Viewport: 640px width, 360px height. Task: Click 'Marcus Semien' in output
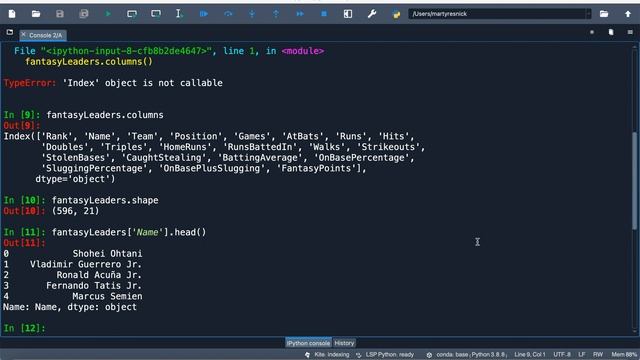coord(107,296)
